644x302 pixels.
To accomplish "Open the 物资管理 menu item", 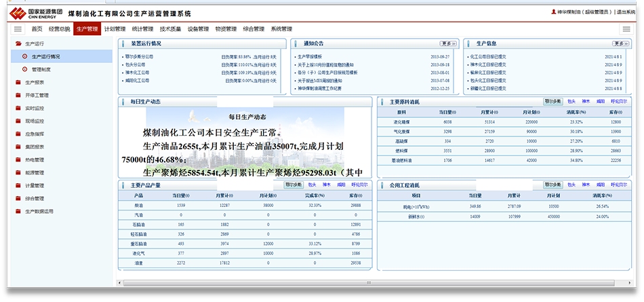I will point(226,29).
